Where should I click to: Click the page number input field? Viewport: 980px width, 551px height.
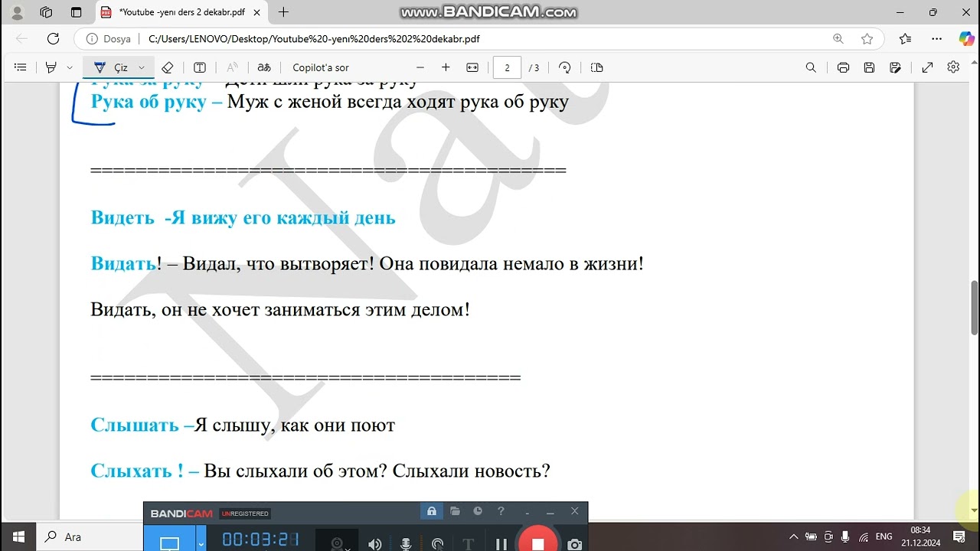[x=507, y=67]
